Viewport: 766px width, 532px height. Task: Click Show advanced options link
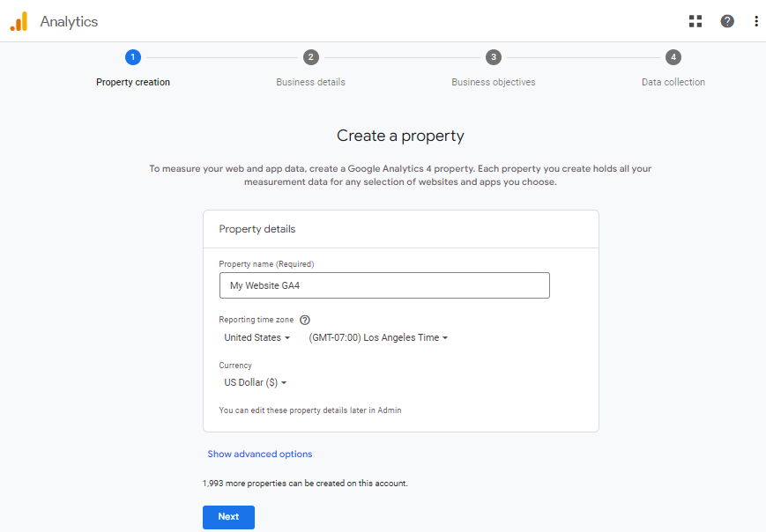click(x=260, y=454)
